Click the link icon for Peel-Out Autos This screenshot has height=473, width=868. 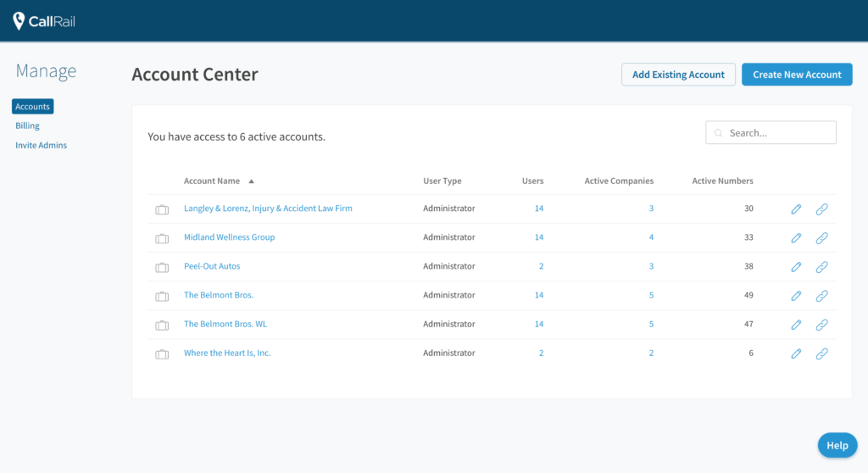pos(821,266)
